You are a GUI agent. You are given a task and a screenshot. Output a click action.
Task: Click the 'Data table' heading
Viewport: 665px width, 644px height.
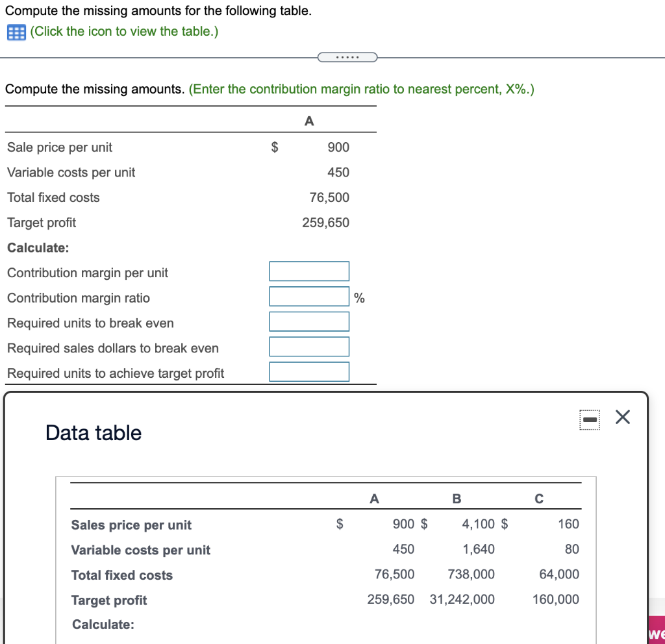point(94,433)
